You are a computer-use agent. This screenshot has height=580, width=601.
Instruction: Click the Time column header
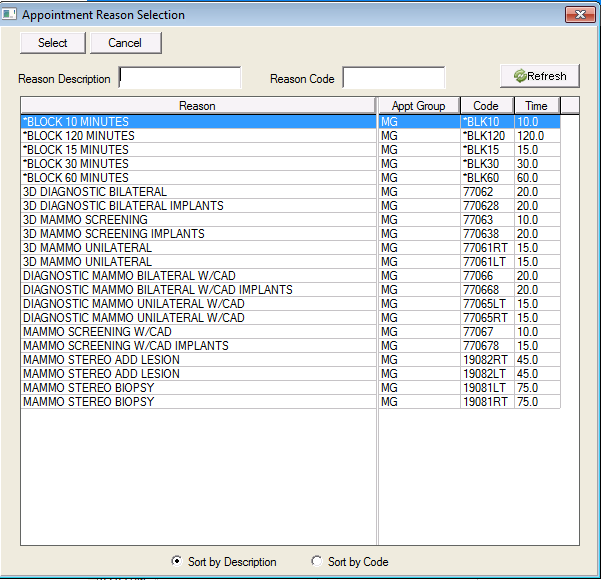(536, 106)
